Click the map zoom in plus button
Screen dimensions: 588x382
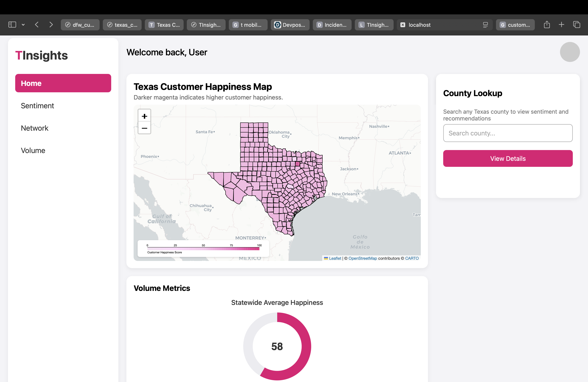click(x=144, y=116)
